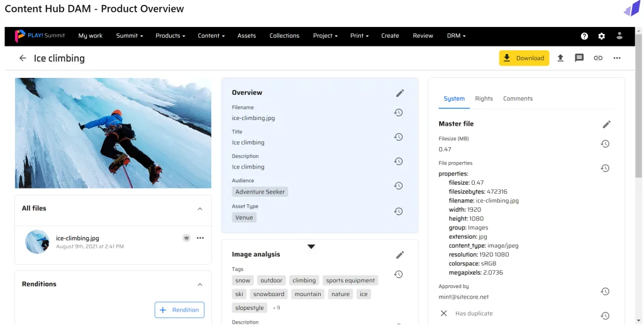Open the settings gear icon

(x=602, y=36)
